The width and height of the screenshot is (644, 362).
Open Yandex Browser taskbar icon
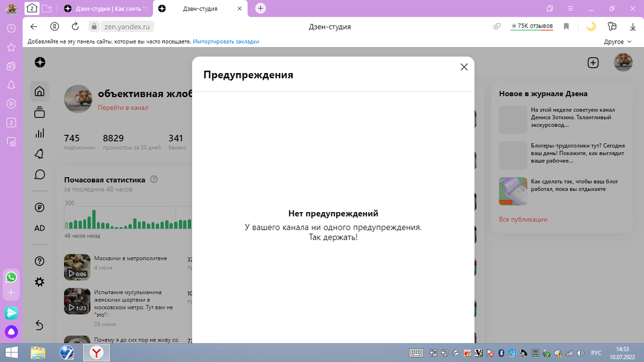(97, 352)
